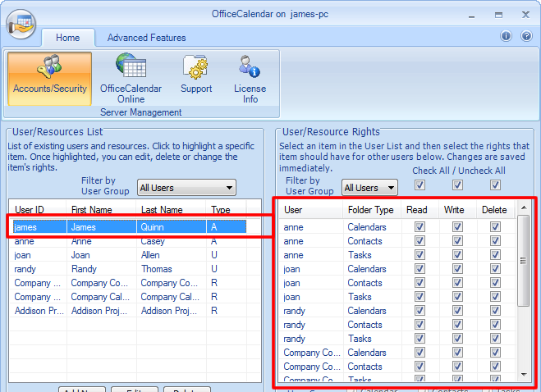Viewport: 541px width, 392px height.
Task: Uncheck Write right for anne Contacts
Action: point(457,241)
